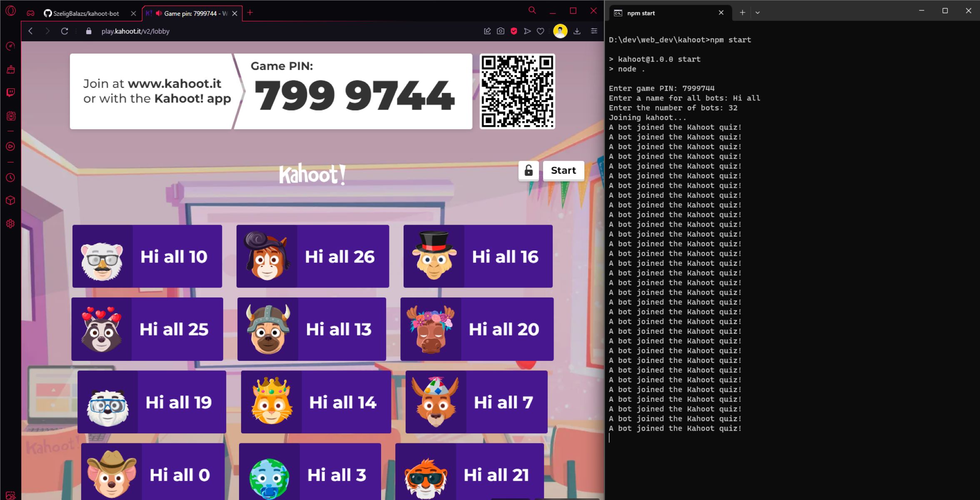Image resolution: width=980 pixels, height=500 pixels.
Task: Click the Kahoot QR code
Action: point(517,91)
